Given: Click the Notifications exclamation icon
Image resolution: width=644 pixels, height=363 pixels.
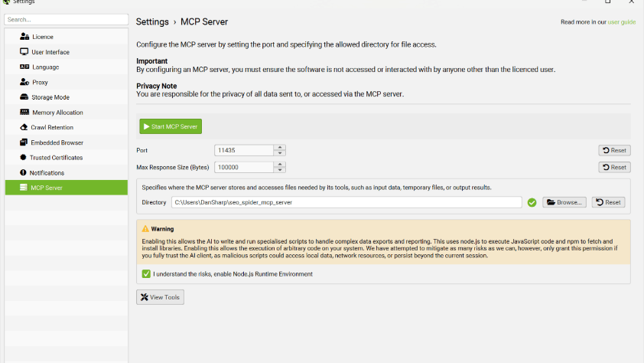Looking at the screenshot, I should coord(23,172).
